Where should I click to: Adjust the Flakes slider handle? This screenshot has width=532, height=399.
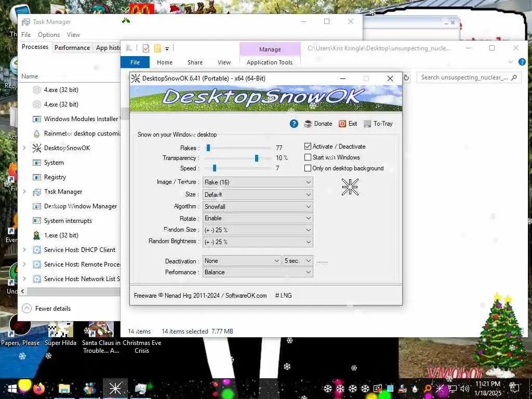[x=208, y=148]
